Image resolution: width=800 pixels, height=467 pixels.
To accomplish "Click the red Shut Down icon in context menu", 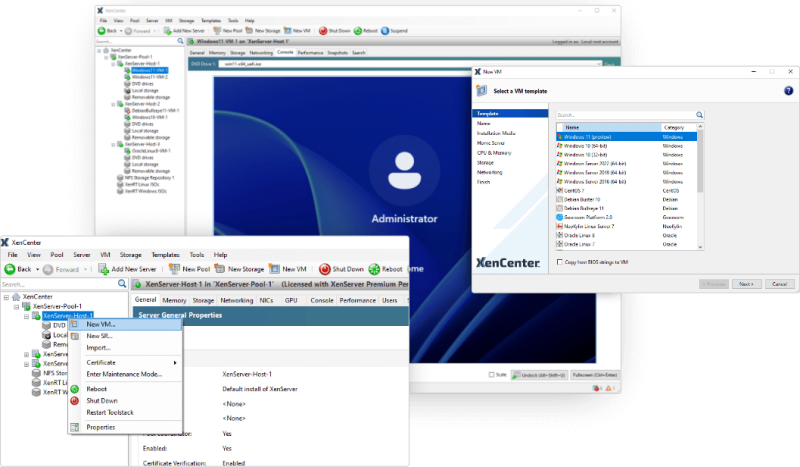I will (x=74, y=401).
